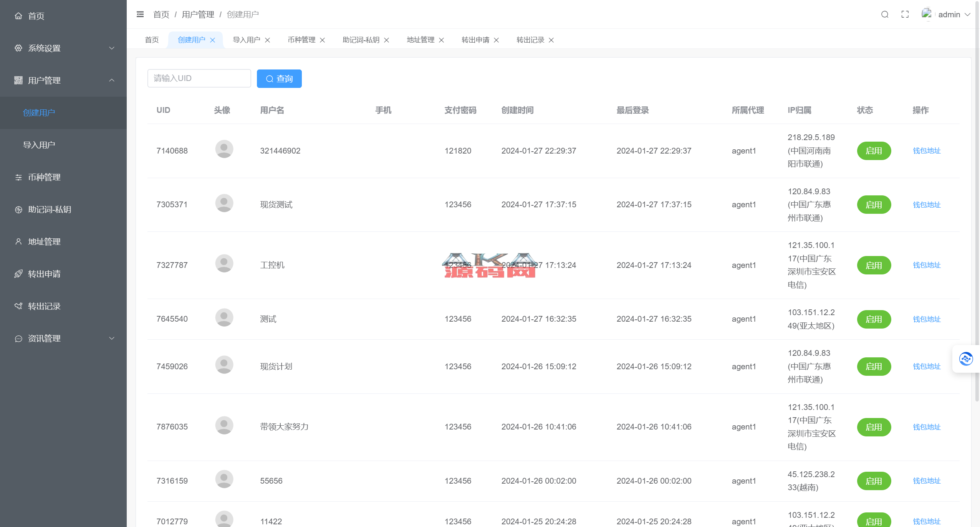Open 转出申请 in the sidebar
This screenshot has height=527, width=980.
pos(44,274)
